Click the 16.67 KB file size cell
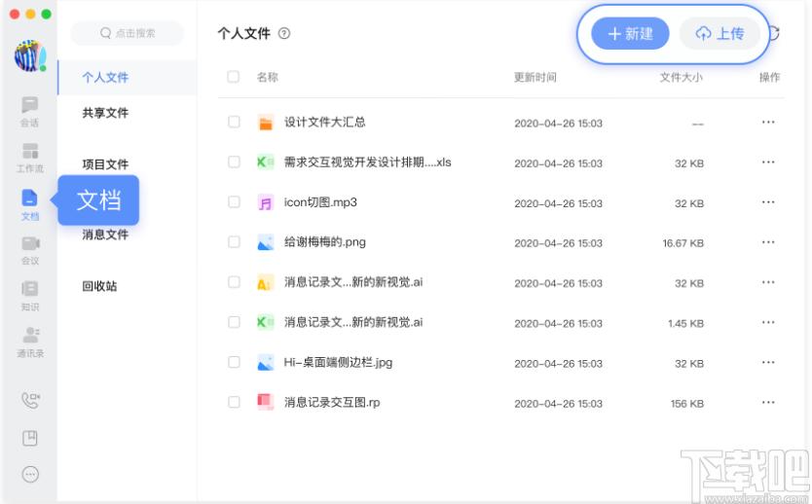Screen dimensions: 812x504 tap(683, 243)
